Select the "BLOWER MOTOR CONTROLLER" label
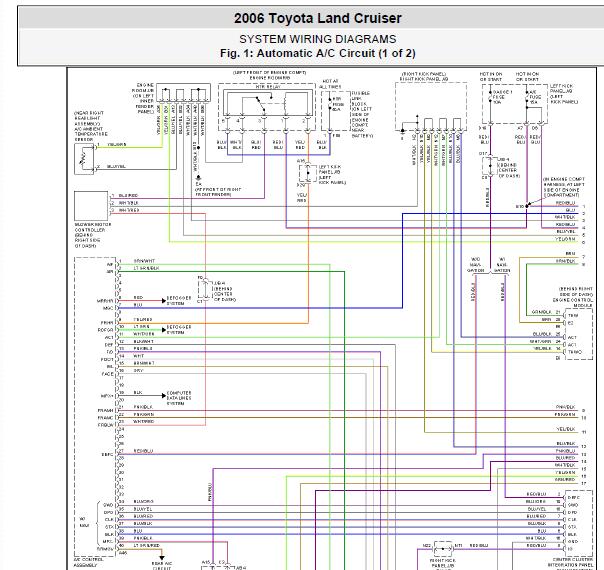 coord(93,227)
